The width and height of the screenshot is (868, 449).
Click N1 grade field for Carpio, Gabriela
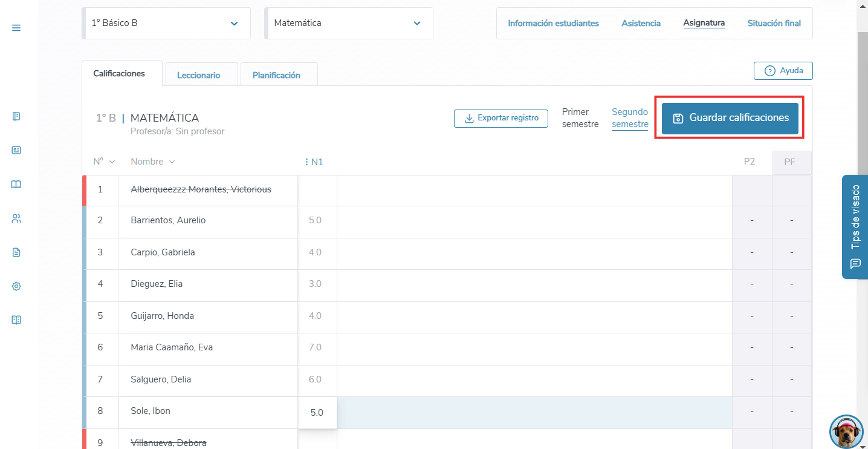[317, 252]
